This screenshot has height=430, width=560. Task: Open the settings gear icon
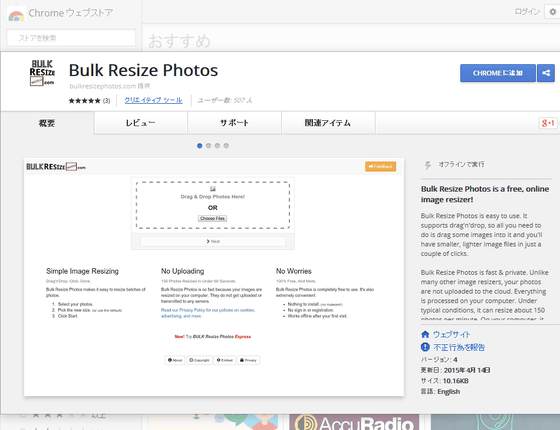pyautogui.click(x=552, y=12)
